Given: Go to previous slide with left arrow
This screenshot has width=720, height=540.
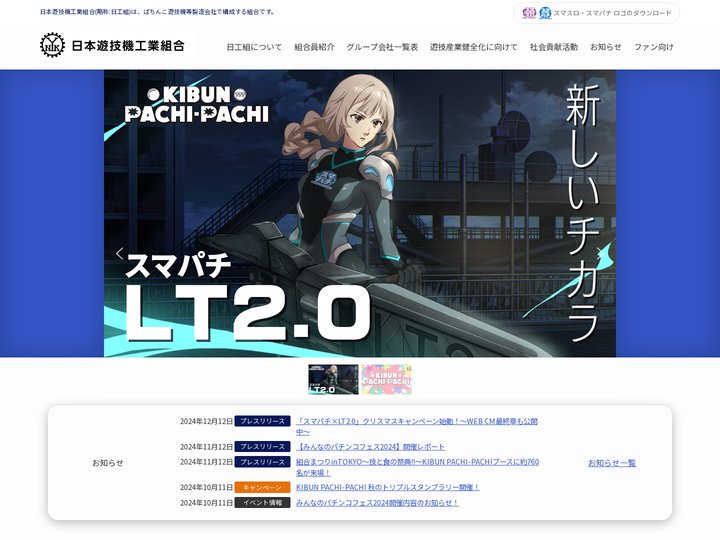Looking at the screenshot, I should [x=119, y=253].
